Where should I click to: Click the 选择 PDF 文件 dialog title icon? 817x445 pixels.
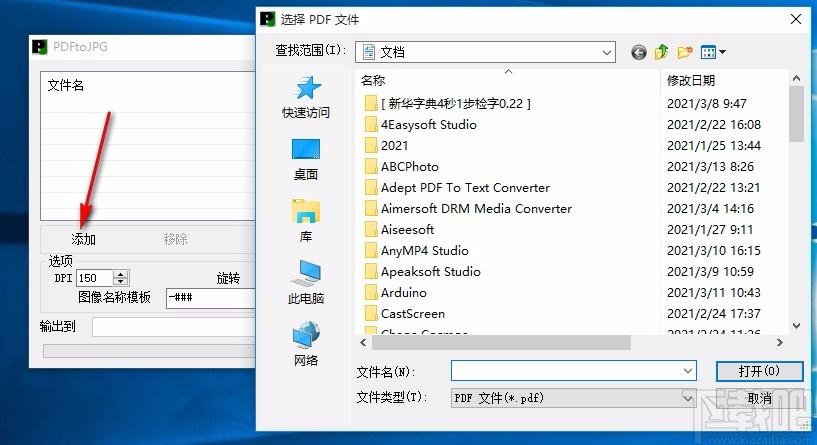coord(267,19)
